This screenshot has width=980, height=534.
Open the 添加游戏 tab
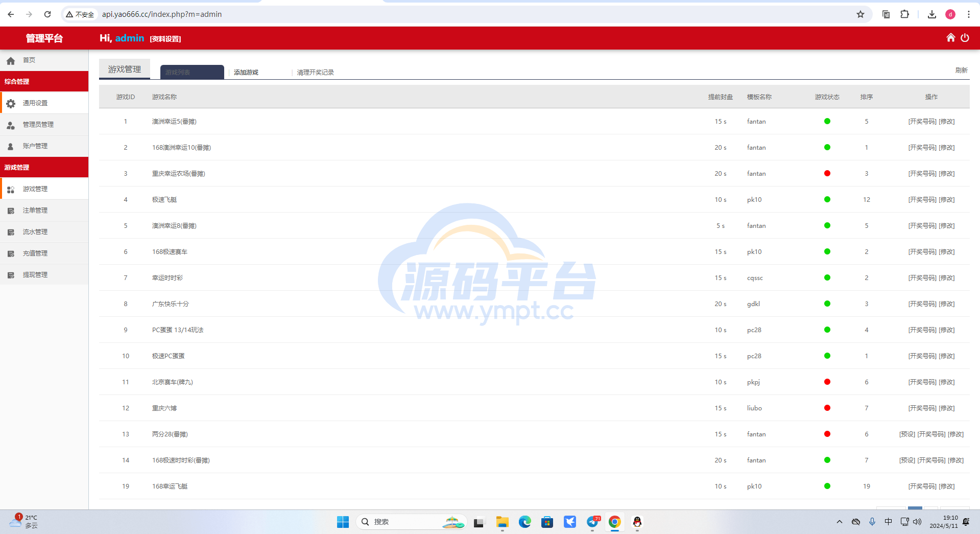246,73
